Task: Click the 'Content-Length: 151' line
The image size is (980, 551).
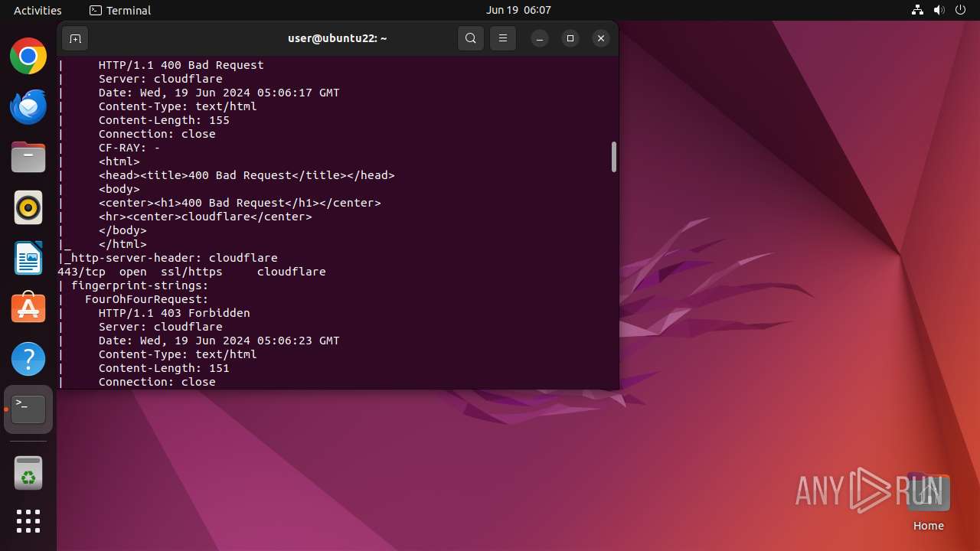Action: click(x=164, y=368)
